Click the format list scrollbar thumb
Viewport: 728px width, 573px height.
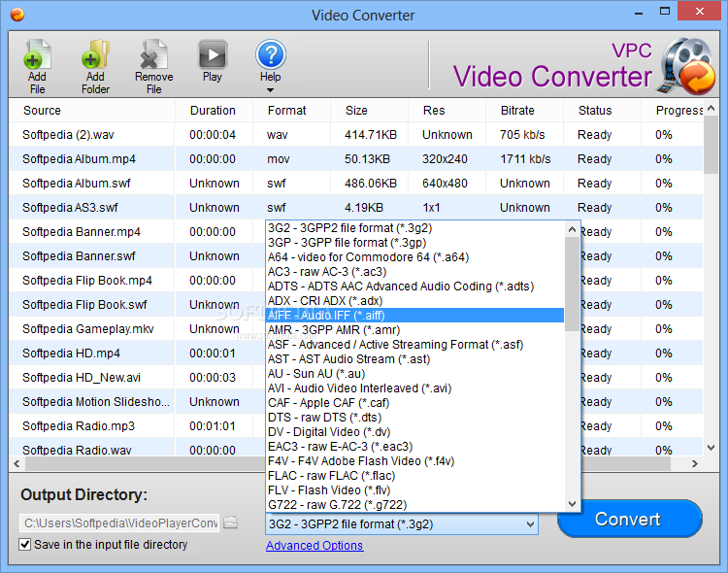point(572,285)
